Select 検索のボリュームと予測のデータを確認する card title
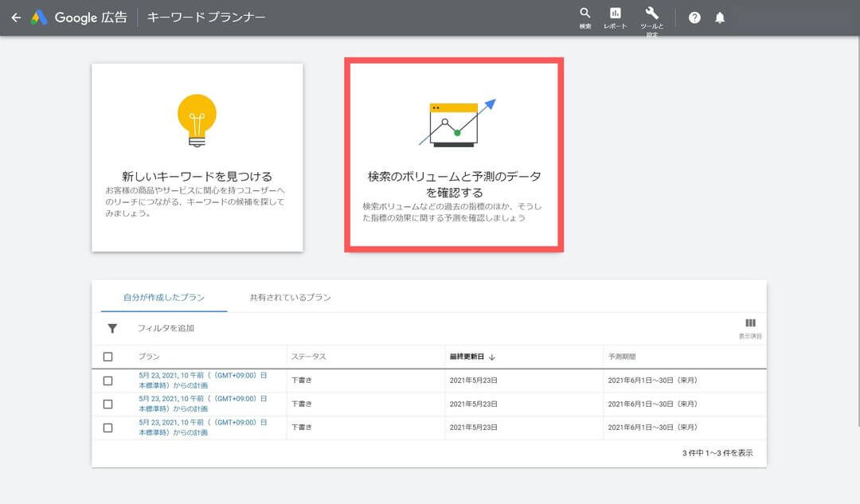The width and height of the screenshot is (860, 504). [x=454, y=184]
